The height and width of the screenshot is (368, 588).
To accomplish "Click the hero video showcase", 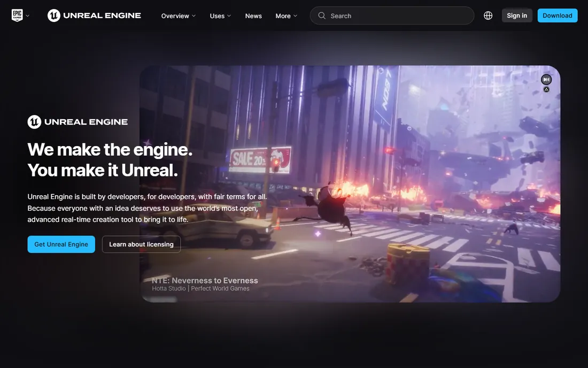I will pyautogui.click(x=350, y=184).
